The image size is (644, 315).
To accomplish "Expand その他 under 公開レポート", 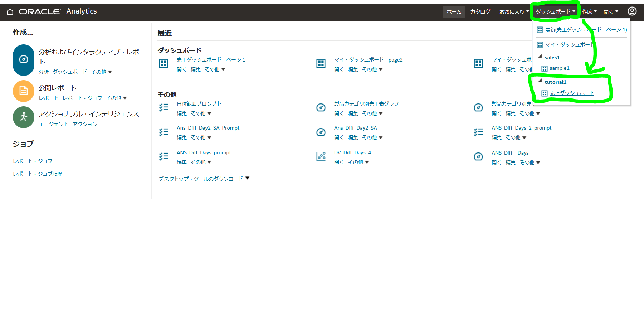I will (x=117, y=98).
